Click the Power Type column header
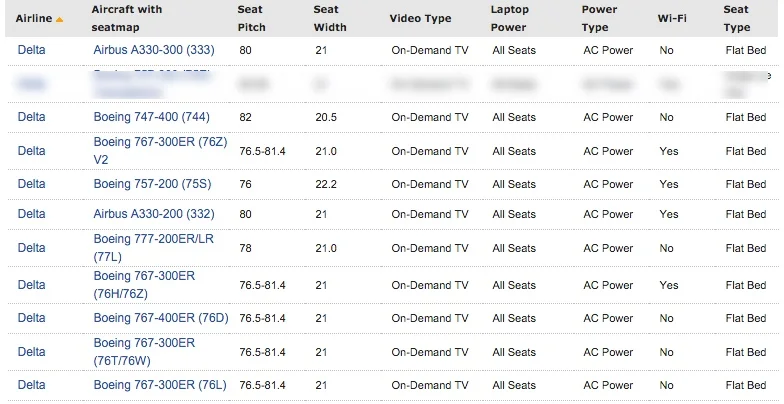This screenshot has height=404, width=784. coord(599,18)
